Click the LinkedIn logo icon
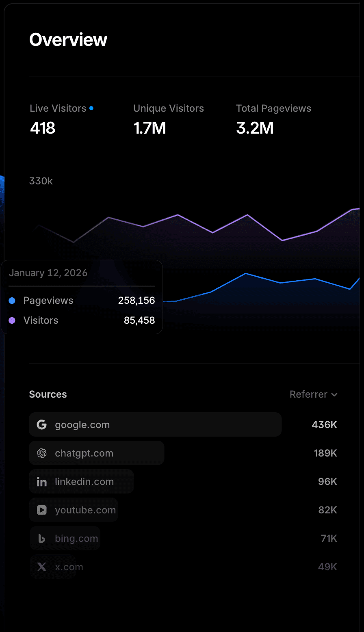This screenshot has width=364, height=632. point(42,482)
